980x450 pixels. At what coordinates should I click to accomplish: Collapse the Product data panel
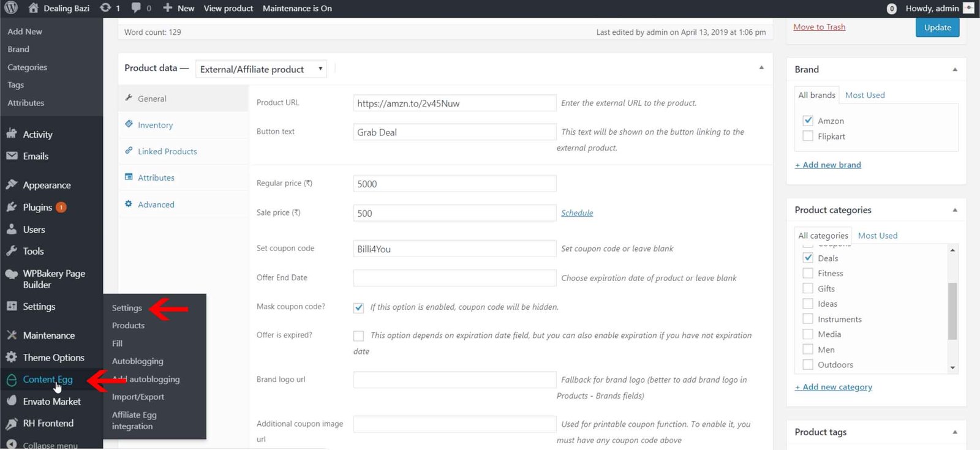tap(761, 68)
